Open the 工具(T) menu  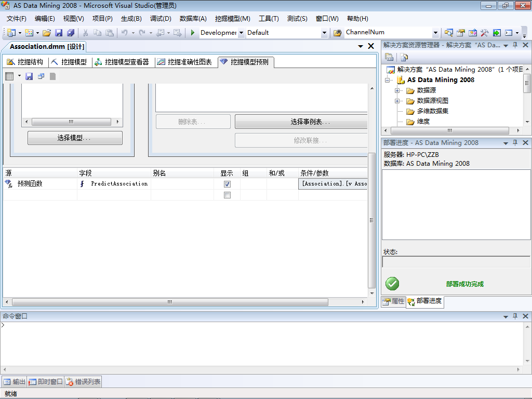[x=269, y=19]
